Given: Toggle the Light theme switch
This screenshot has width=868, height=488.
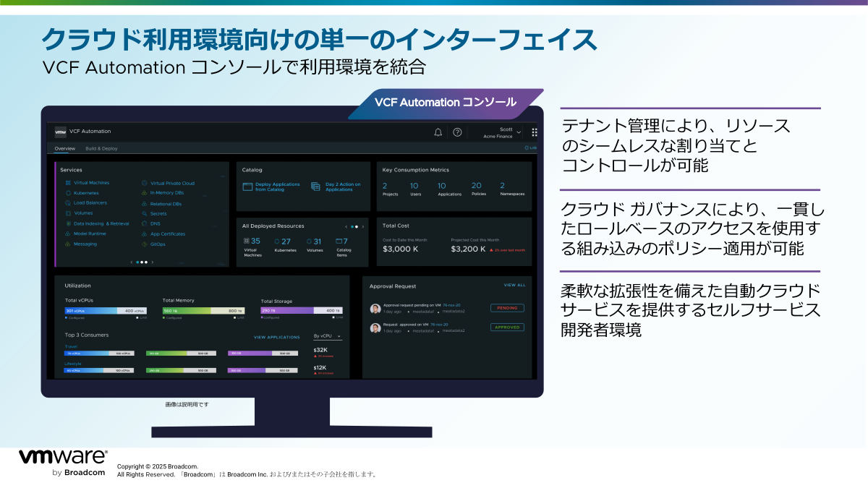Looking at the screenshot, I should (531, 147).
